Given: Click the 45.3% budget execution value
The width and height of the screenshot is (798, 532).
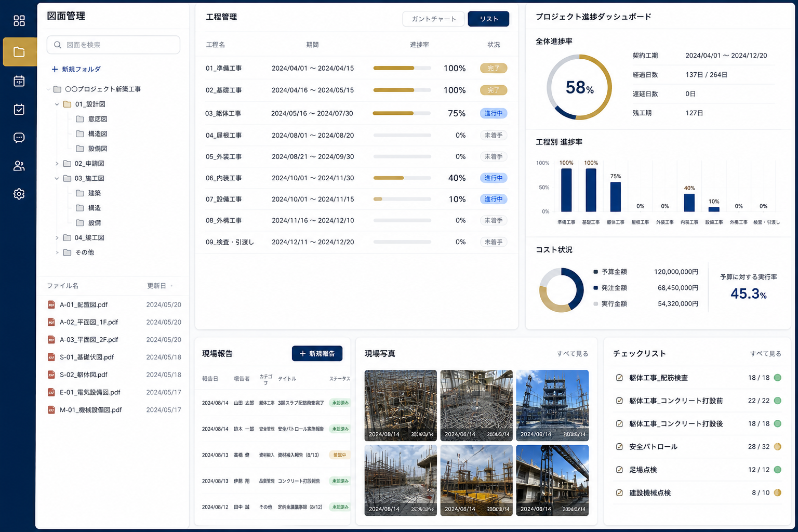Looking at the screenshot, I should tap(748, 294).
